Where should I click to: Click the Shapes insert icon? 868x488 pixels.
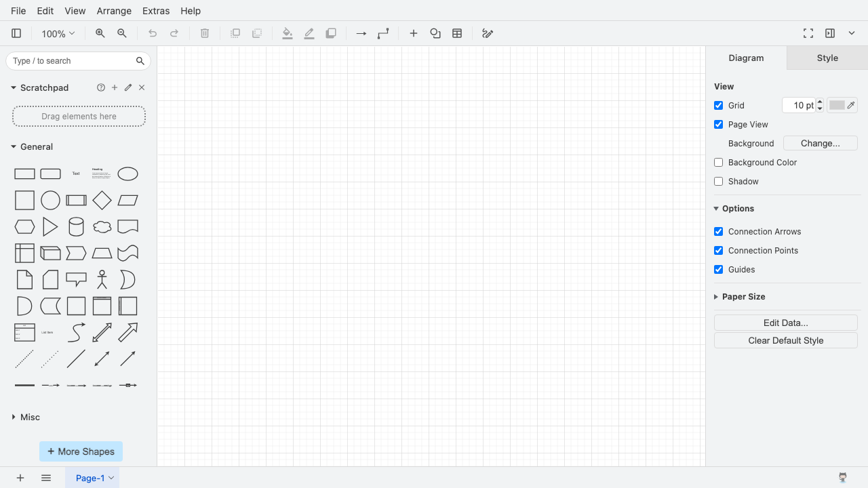pyautogui.click(x=435, y=33)
